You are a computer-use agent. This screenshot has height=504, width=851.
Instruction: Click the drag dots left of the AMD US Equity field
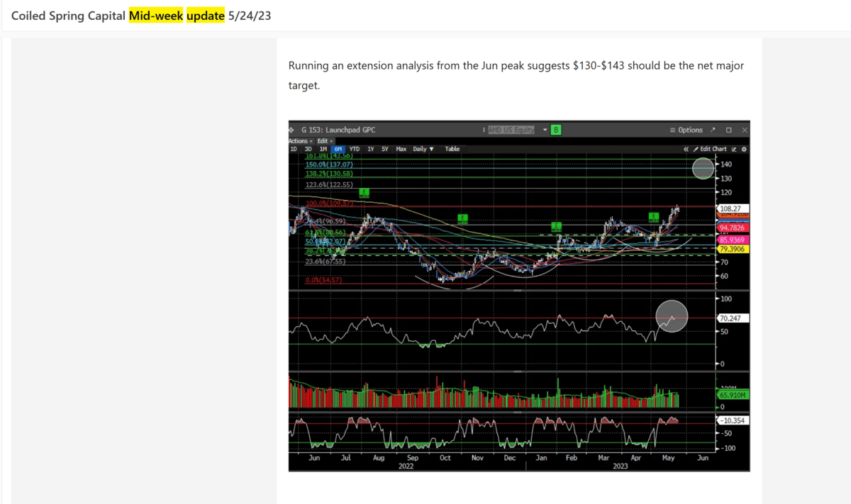[x=484, y=130]
